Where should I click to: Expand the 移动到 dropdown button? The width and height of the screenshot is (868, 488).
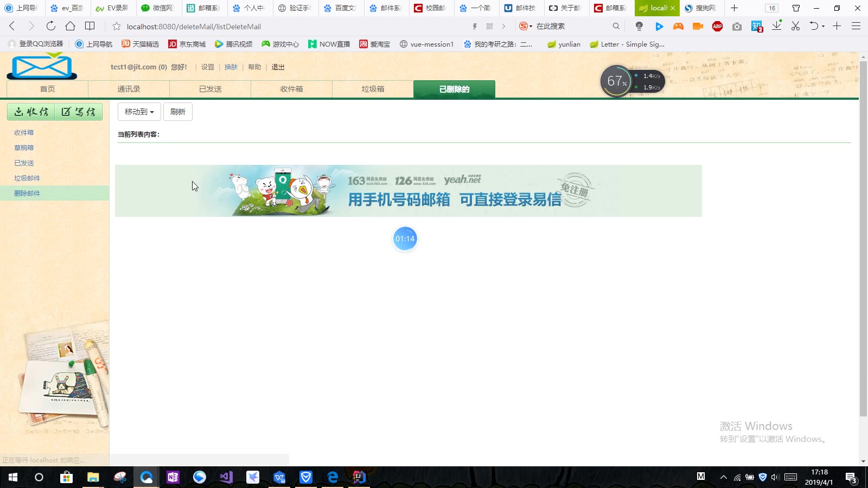point(139,112)
